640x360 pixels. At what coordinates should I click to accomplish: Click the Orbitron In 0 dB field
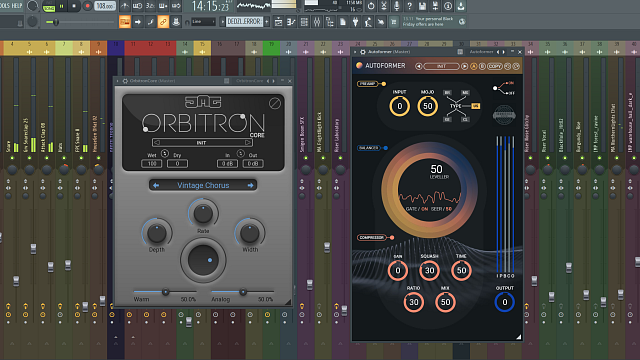pos(227,164)
